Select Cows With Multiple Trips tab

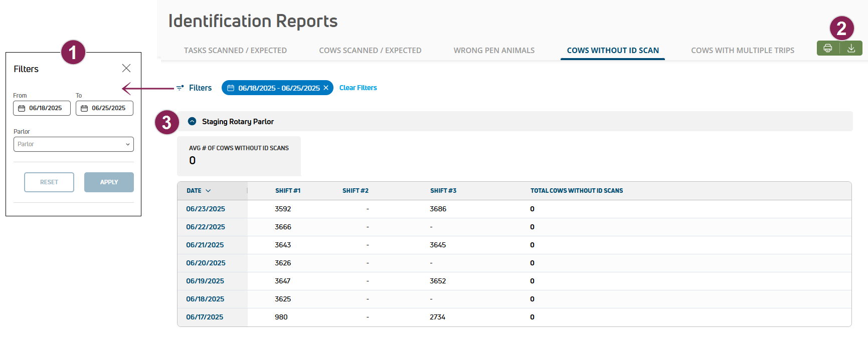[742, 50]
